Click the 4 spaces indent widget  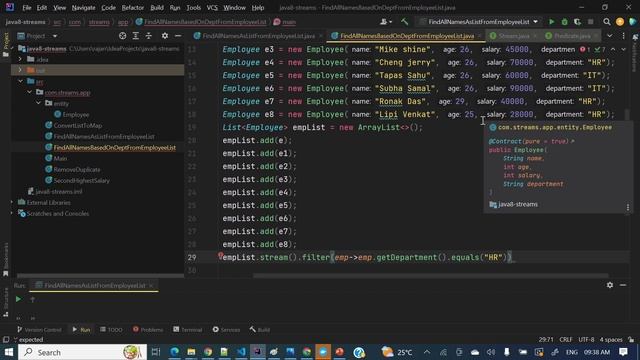pos(611,340)
